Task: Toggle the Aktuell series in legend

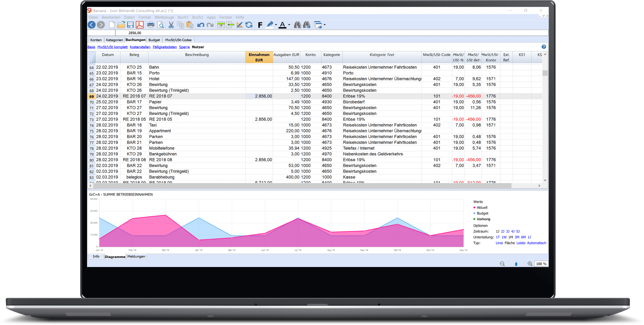Action: (x=482, y=207)
